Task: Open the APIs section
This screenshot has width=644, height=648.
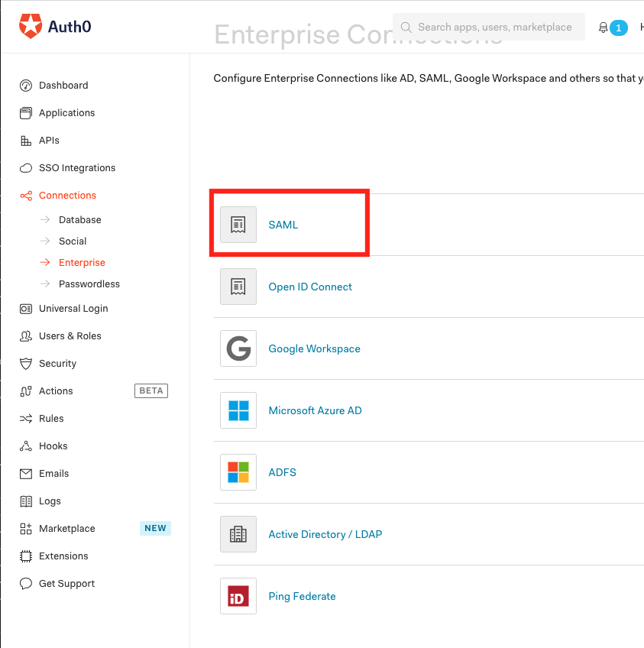Action: click(x=49, y=141)
